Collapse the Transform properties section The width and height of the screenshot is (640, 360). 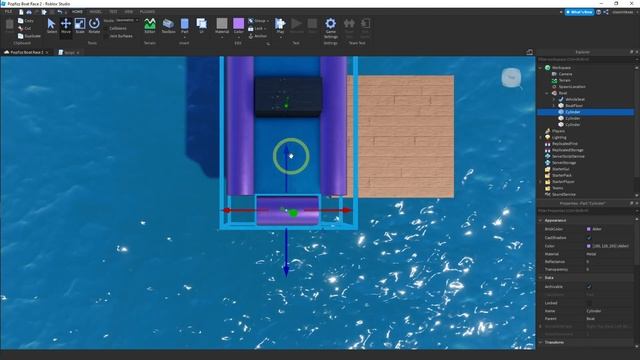coord(541,342)
